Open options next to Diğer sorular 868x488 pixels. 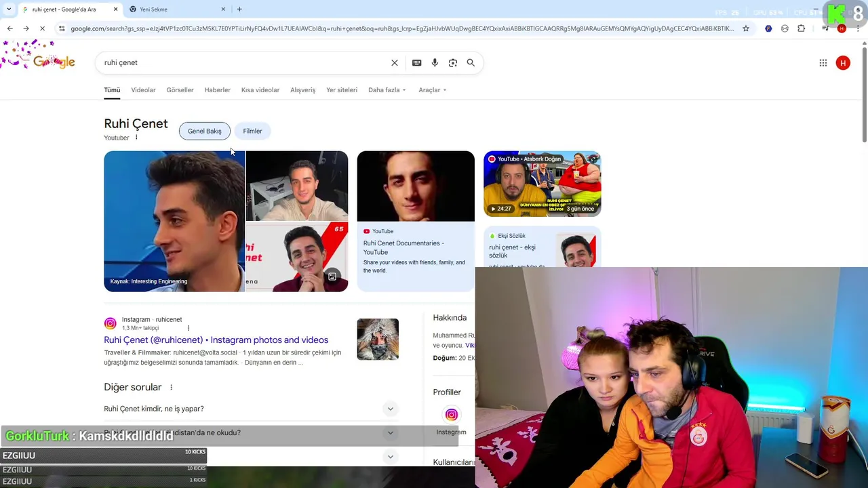pyautogui.click(x=171, y=388)
